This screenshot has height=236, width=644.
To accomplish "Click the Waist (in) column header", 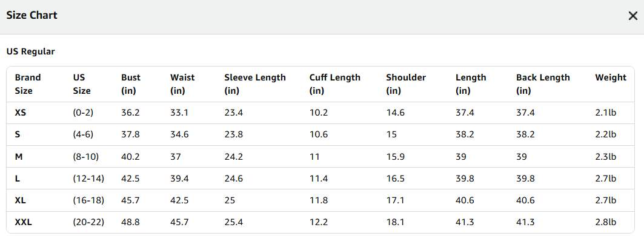I will (182, 84).
